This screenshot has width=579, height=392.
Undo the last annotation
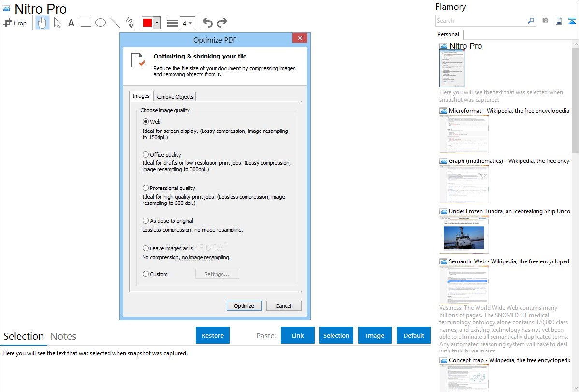[x=207, y=23]
